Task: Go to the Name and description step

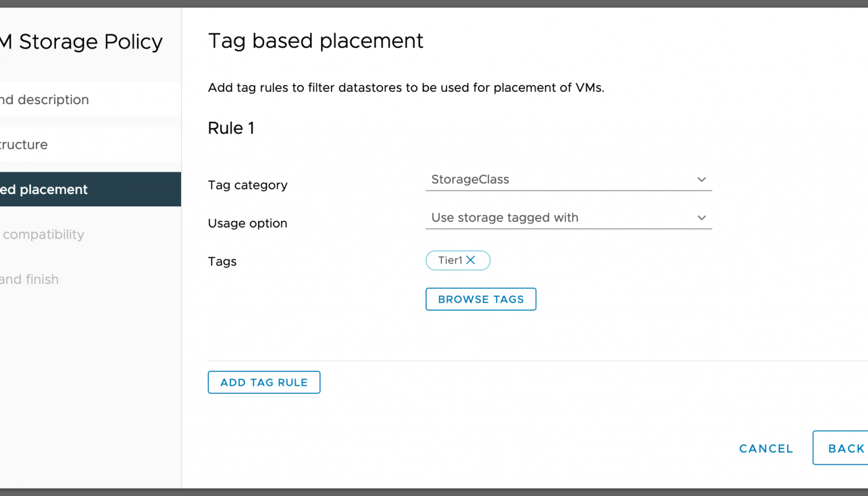Action: (x=45, y=100)
